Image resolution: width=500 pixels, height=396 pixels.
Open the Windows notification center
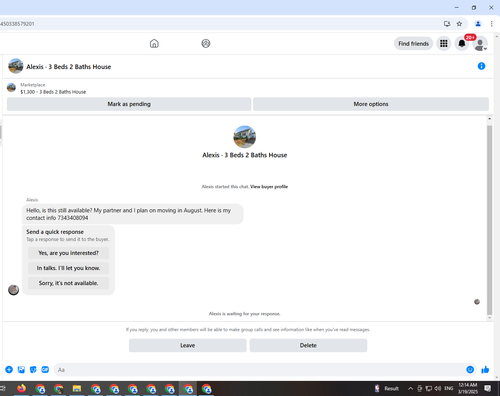[487, 388]
